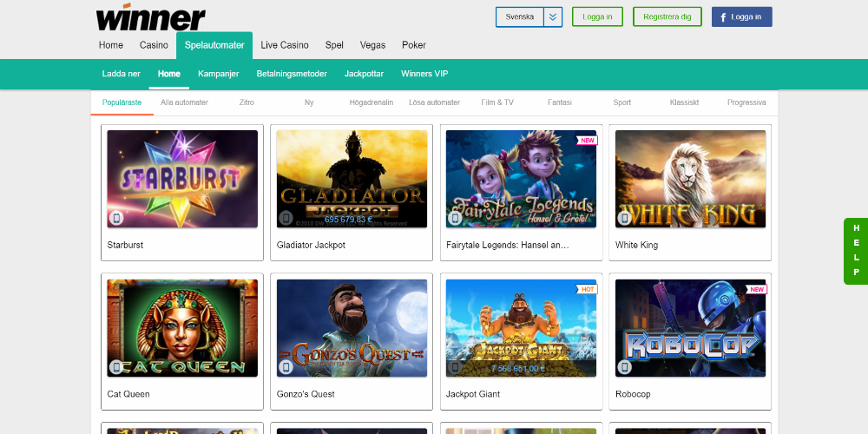Select the Ny filter tab

(309, 102)
